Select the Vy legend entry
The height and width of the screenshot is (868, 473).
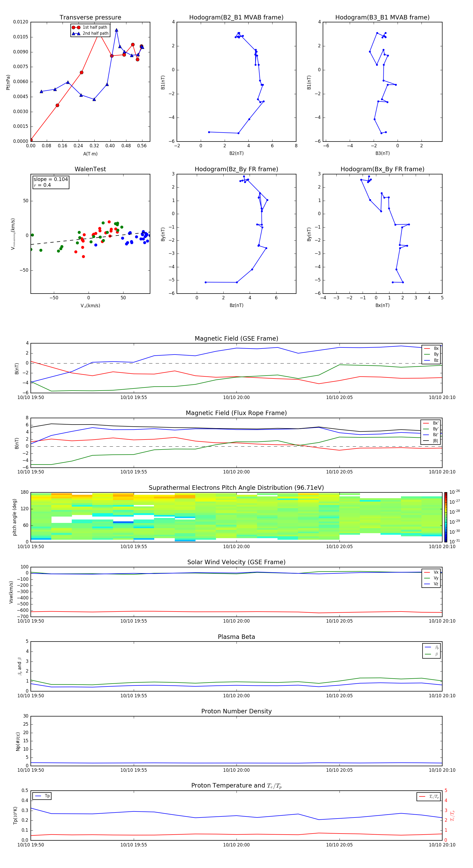[431, 578]
